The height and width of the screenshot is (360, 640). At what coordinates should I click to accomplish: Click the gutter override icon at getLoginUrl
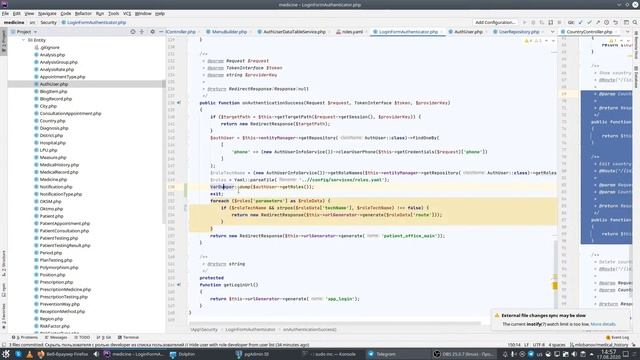point(179,285)
